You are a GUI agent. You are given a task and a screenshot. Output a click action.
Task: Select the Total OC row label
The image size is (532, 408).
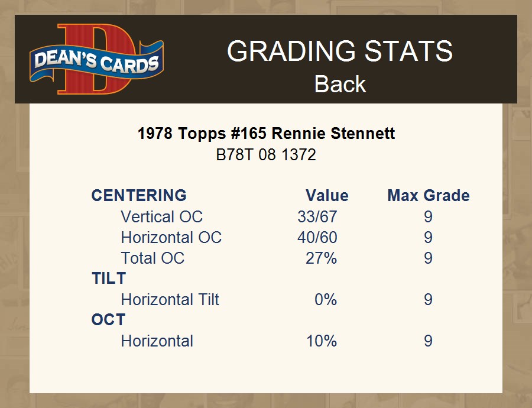point(153,258)
